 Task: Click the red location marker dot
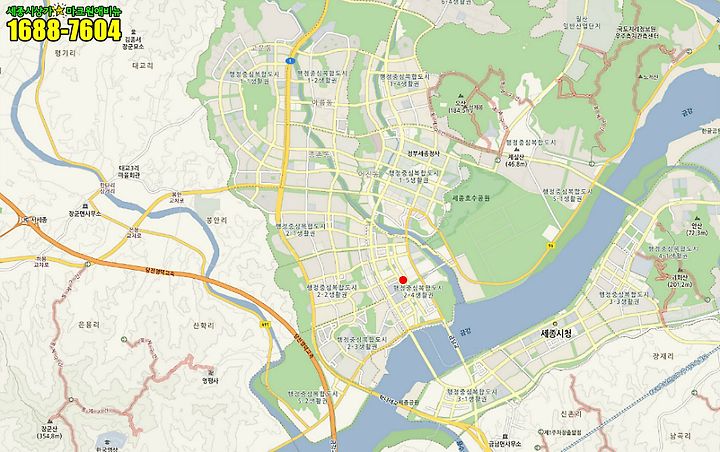(x=403, y=280)
